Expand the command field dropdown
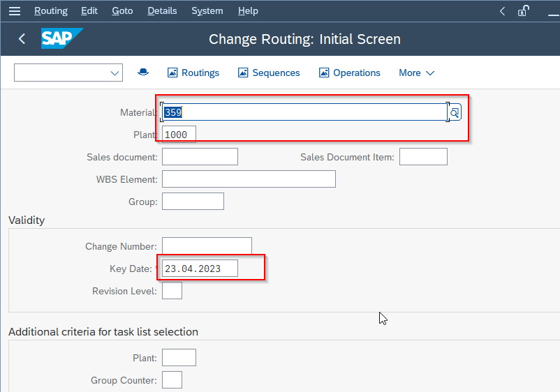This screenshot has width=560, height=392. tap(115, 73)
